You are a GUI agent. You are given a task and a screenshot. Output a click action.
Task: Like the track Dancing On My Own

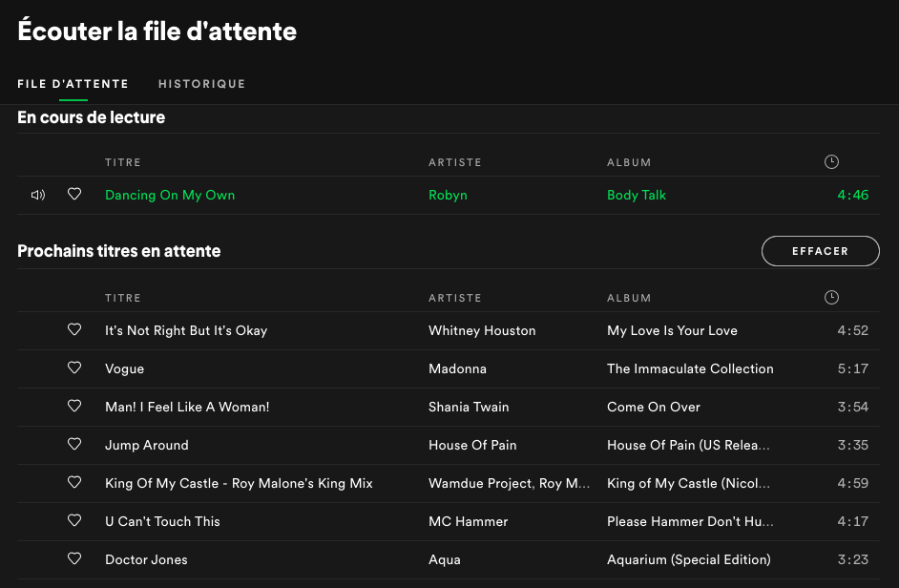[74, 195]
